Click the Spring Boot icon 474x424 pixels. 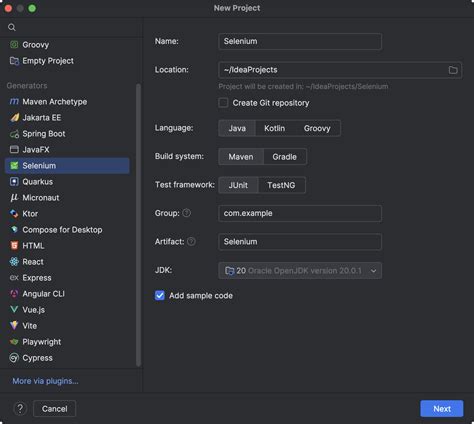(x=14, y=134)
